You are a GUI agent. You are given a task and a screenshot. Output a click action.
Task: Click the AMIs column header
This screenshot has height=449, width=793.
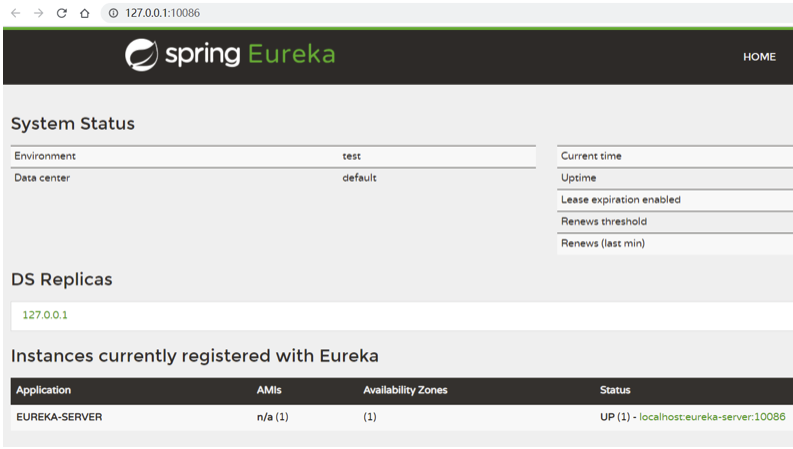pyautogui.click(x=269, y=390)
